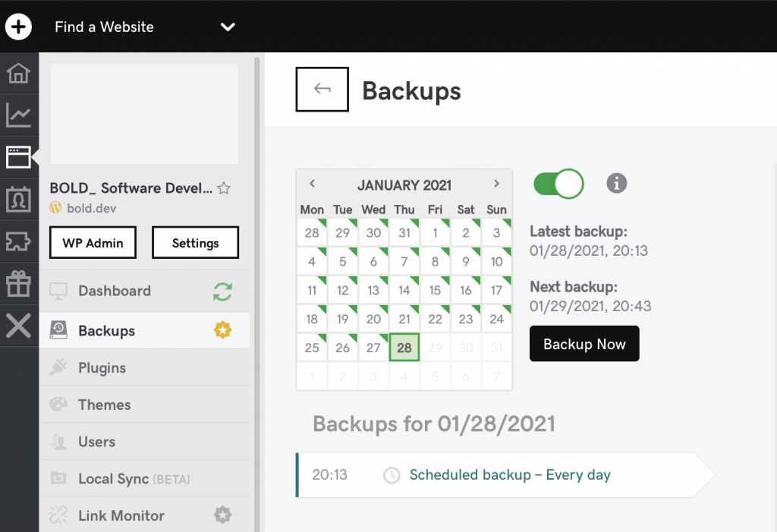Open the clients icon in left sidebar

pyautogui.click(x=18, y=200)
